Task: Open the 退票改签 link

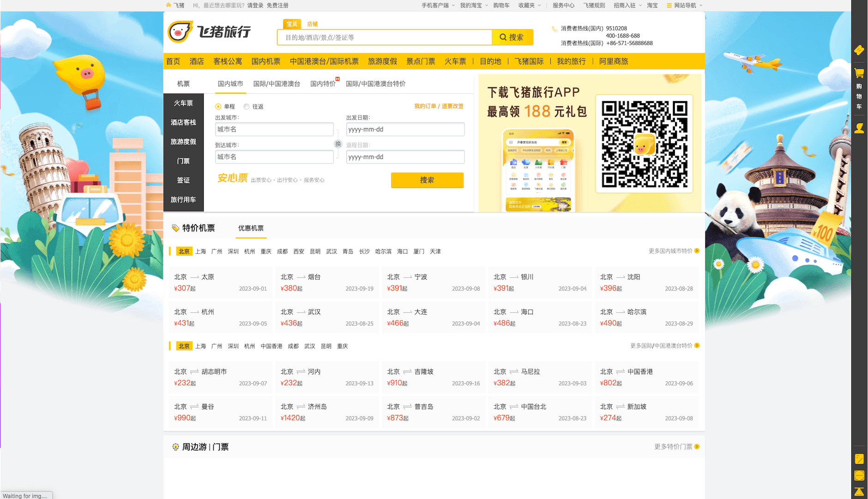Action: [x=452, y=106]
